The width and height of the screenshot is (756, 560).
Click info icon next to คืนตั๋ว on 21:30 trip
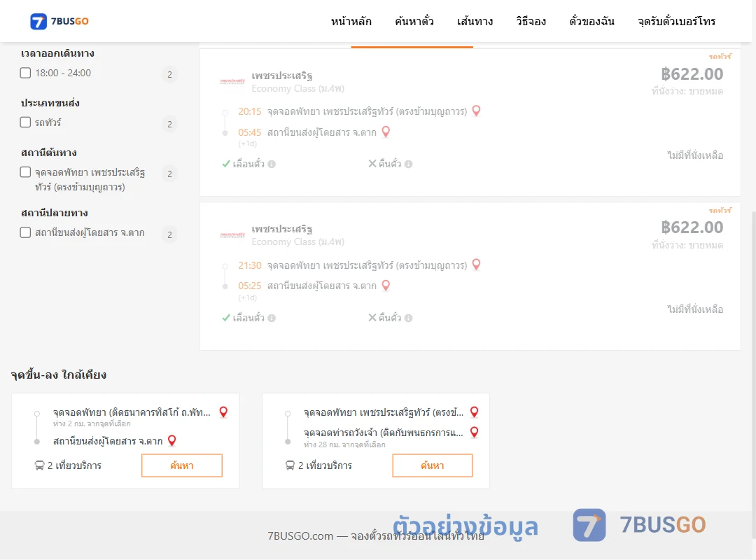[x=408, y=318]
